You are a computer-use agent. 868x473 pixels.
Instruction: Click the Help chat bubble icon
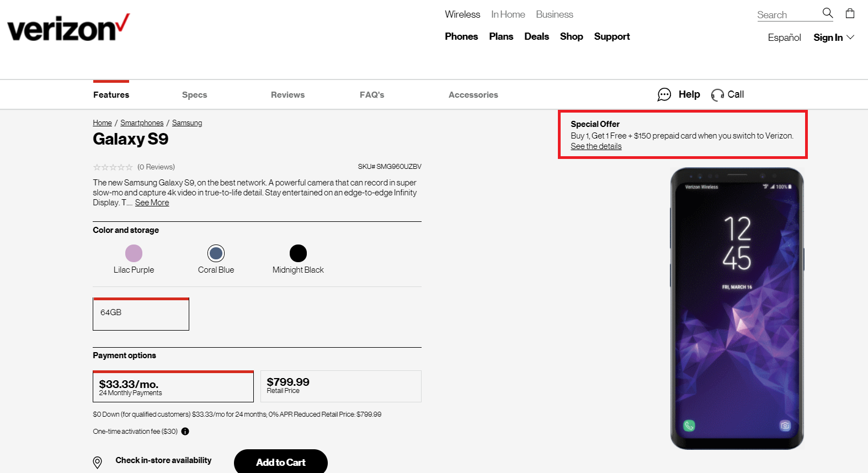click(x=664, y=95)
